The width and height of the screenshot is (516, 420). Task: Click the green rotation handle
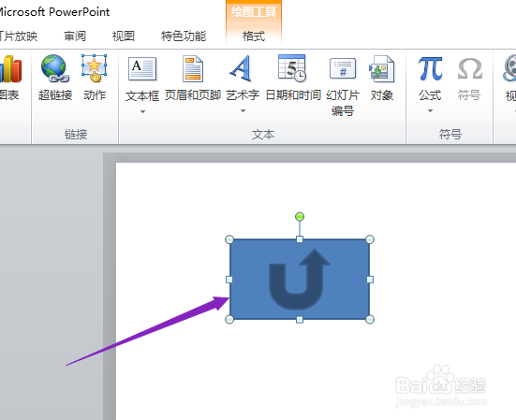[x=300, y=217]
